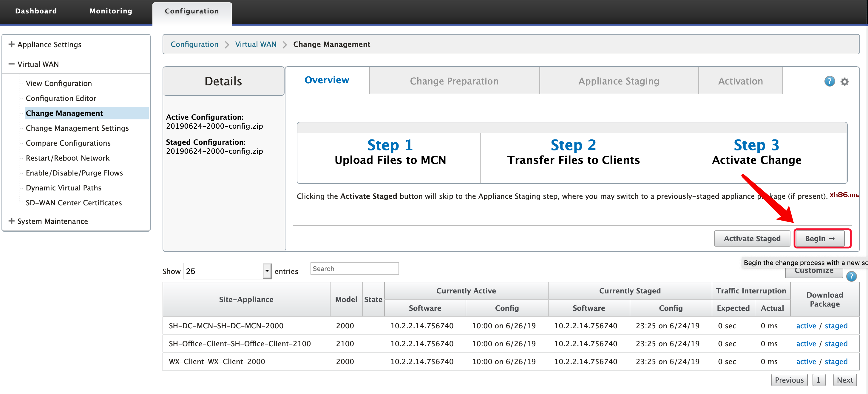The height and width of the screenshot is (394, 868).
Task: Download active package for SH-DC-MCN
Action: (806, 326)
